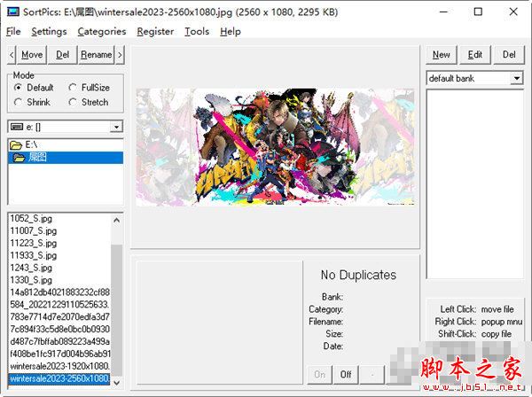Open the Settings menu
The height and width of the screenshot is (397, 532).
(49, 32)
